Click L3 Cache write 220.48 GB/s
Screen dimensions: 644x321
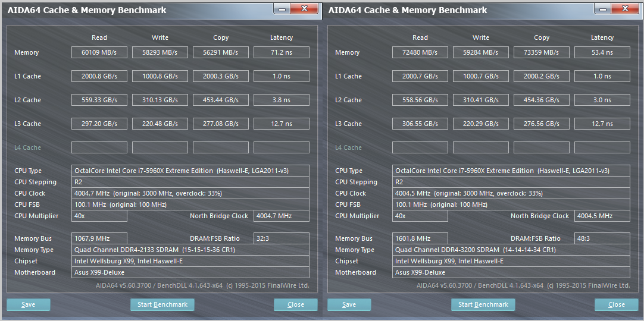160,124
